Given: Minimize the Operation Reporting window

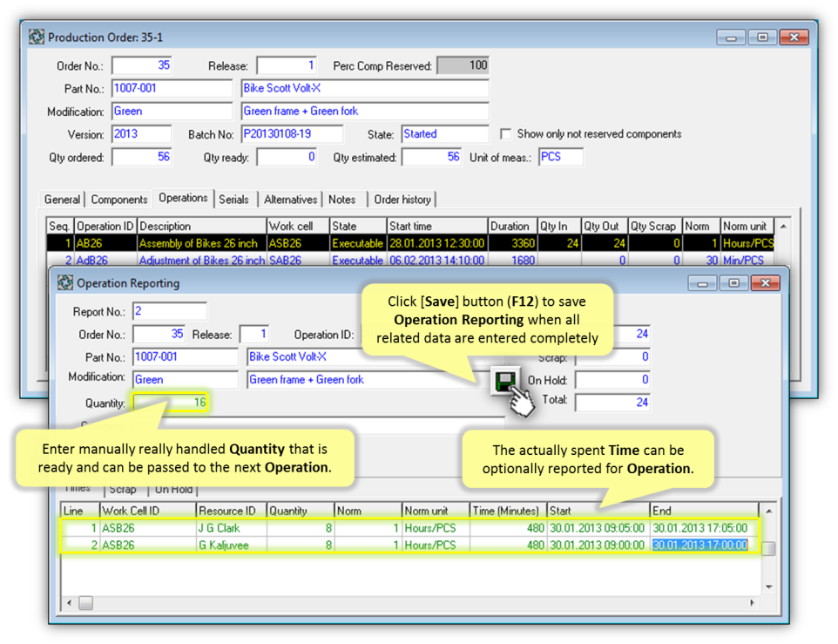Looking at the screenshot, I should [702, 283].
